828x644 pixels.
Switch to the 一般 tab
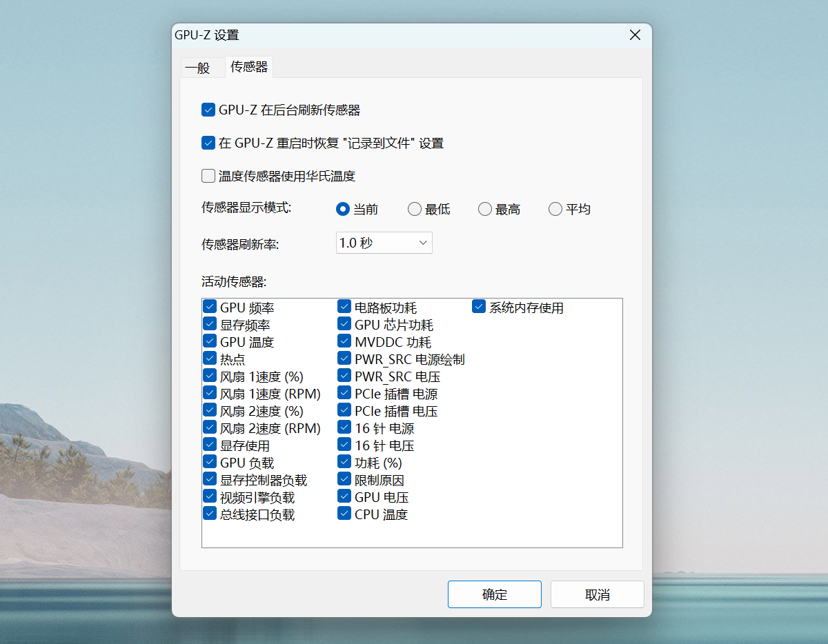202,67
